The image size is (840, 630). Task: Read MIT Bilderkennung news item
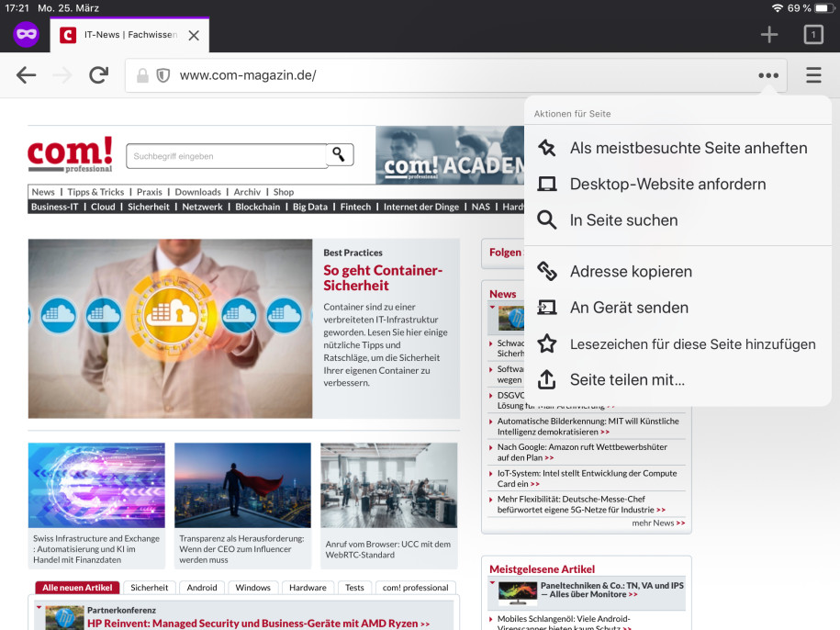(x=588, y=426)
